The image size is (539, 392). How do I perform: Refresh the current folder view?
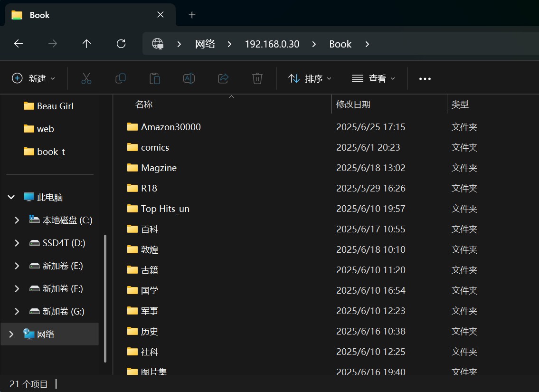(x=121, y=44)
